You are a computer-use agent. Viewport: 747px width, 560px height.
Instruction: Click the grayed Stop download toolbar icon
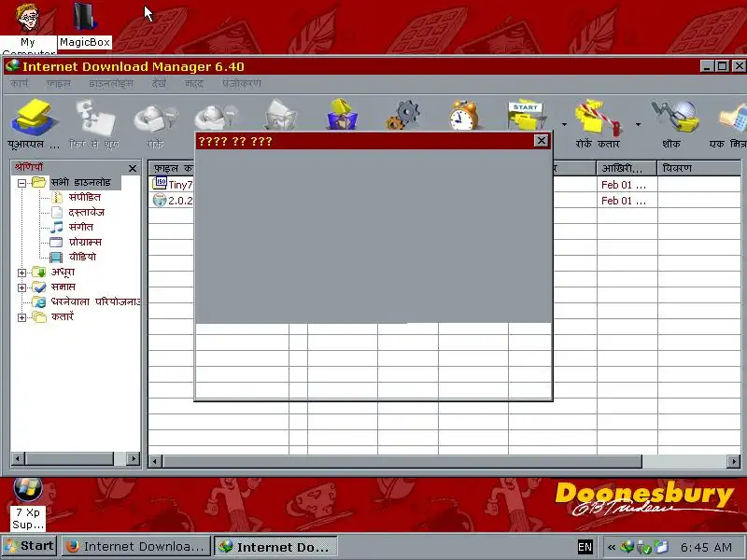(x=155, y=119)
